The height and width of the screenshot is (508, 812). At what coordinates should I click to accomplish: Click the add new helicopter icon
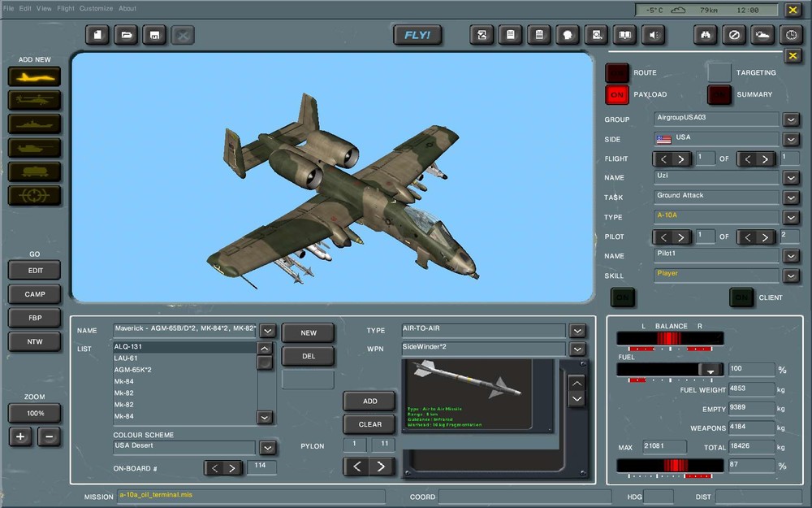click(x=35, y=101)
